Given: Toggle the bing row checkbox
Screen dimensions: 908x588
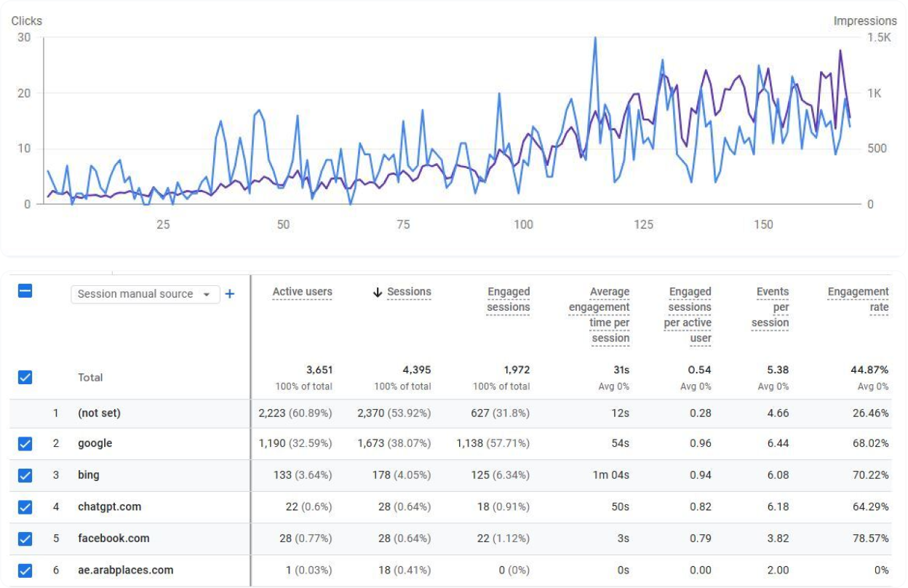Looking at the screenshot, I should (25, 475).
